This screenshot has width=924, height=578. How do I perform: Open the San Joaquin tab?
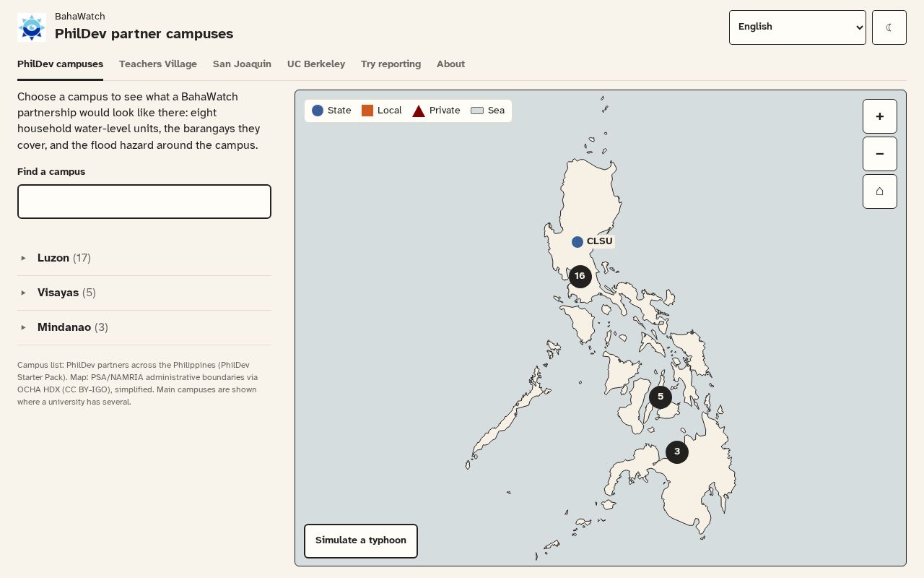click(242, 64)
